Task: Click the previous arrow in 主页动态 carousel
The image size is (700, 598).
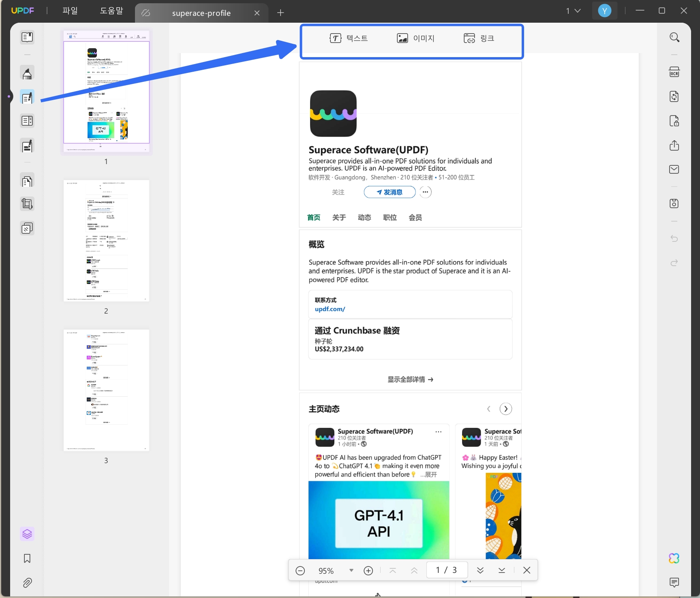Action: tap(488, 409)
